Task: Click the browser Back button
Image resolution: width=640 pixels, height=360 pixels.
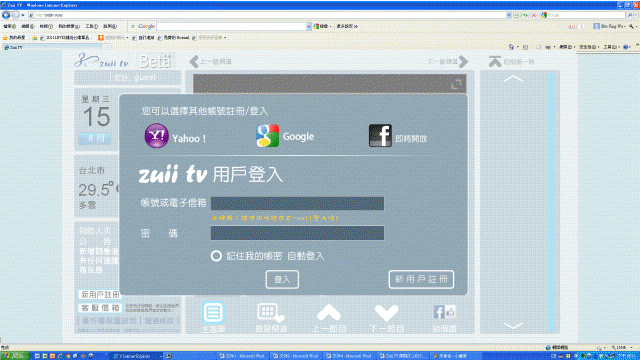Action: coord(6,15)
